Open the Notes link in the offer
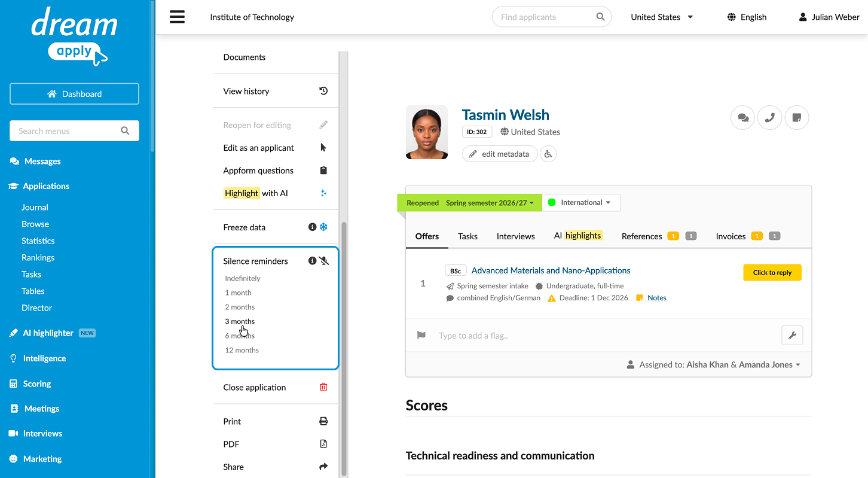Screen dimensions: 868x478 coord(656,298)
